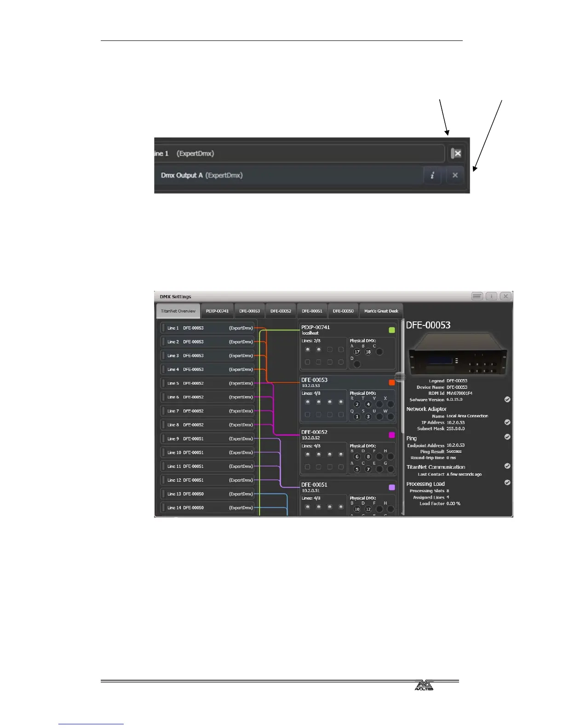Click Load Factor value 0.00 %
The height and width of the screenshot is (728, 563).
coord(454,504)
